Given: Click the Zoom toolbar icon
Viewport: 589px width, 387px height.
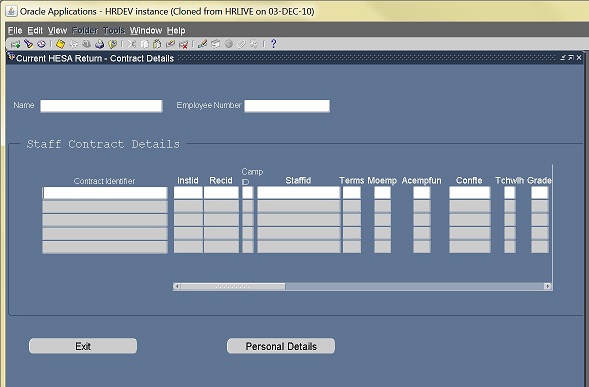Looking at the screenshot, I should coord(216,44).
